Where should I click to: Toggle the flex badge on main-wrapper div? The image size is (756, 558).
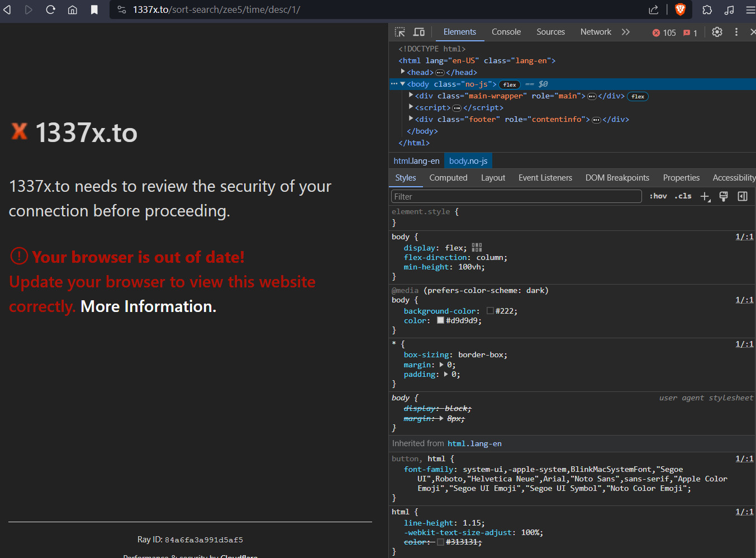point(638,96)
